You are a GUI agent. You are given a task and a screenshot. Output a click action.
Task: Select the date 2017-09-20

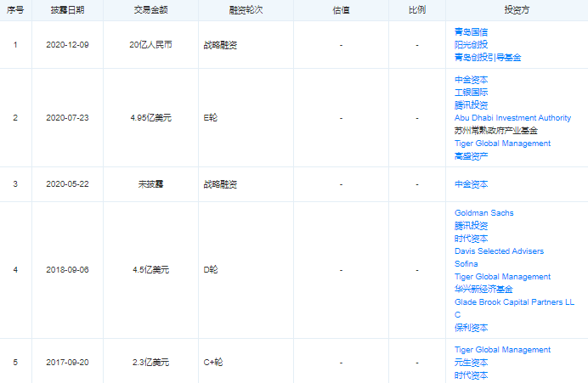(x=67, y=363)
